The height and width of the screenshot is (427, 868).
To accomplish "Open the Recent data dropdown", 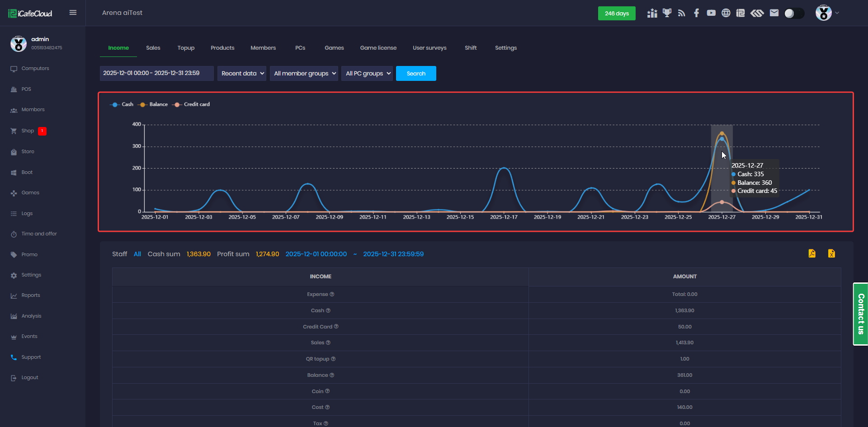I will tap(242, 73).
